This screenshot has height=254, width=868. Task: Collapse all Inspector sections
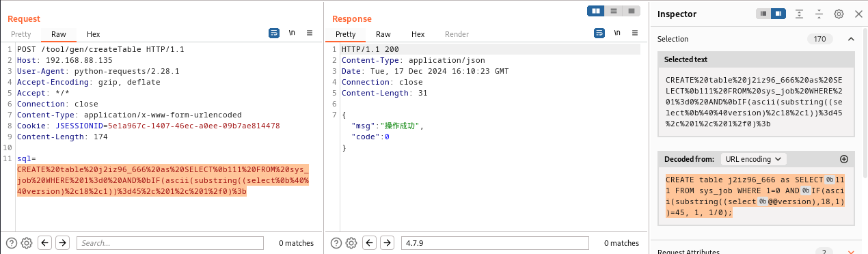coord(819,14)
